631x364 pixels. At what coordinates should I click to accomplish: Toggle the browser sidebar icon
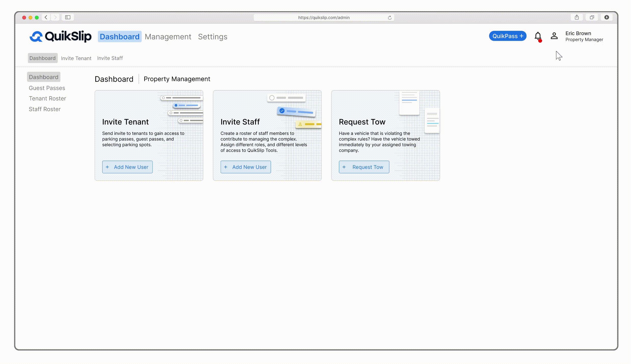click(68, 17)
